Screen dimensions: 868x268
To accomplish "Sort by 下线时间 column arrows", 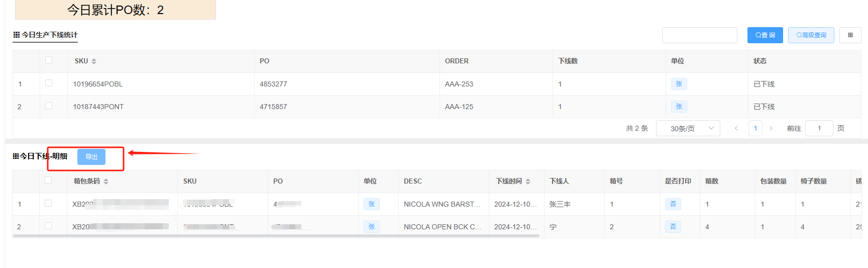I will tap(528, 182).
